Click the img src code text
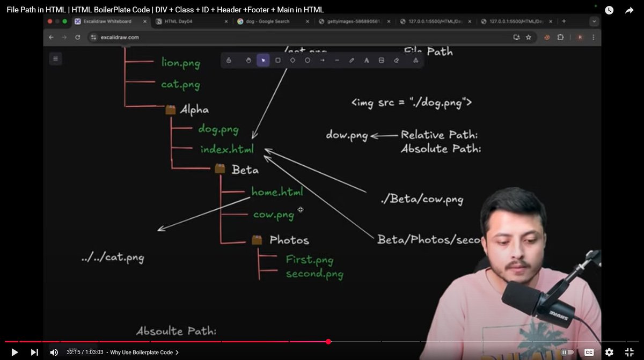 pos(412,102)
